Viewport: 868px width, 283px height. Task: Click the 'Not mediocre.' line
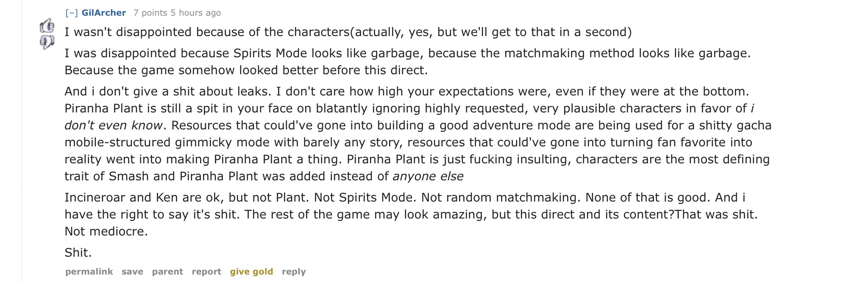pyautogui.click(x=106, y=232)
